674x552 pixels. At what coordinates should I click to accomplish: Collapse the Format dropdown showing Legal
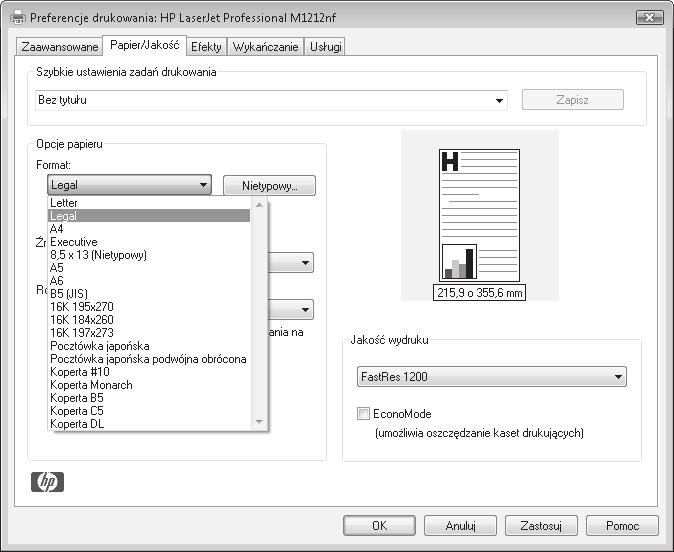point(129,185)
